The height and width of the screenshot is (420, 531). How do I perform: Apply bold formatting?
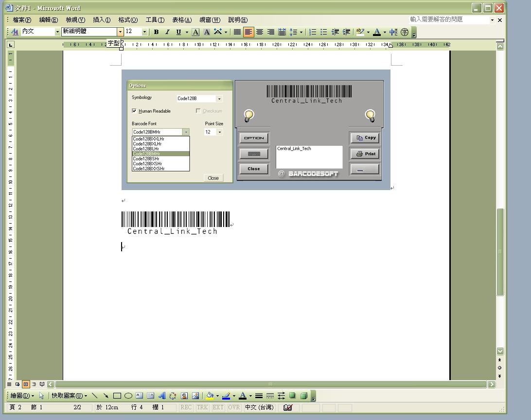156,32
